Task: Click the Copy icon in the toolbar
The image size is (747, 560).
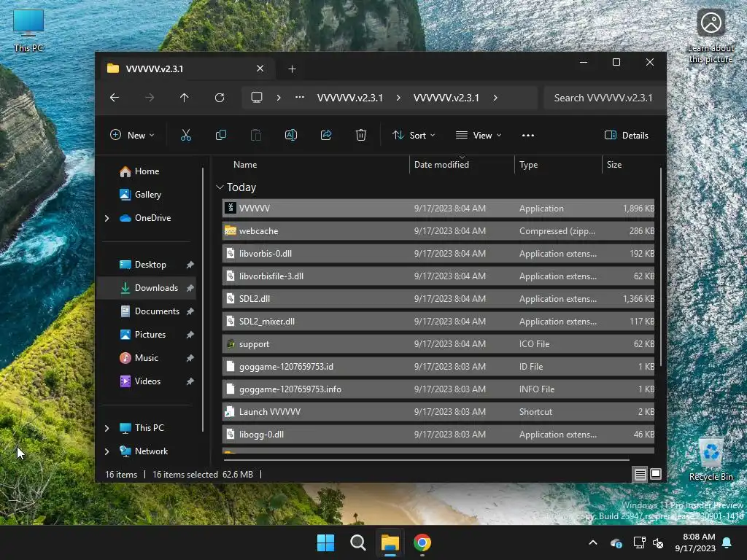Action: coord(220,135)
